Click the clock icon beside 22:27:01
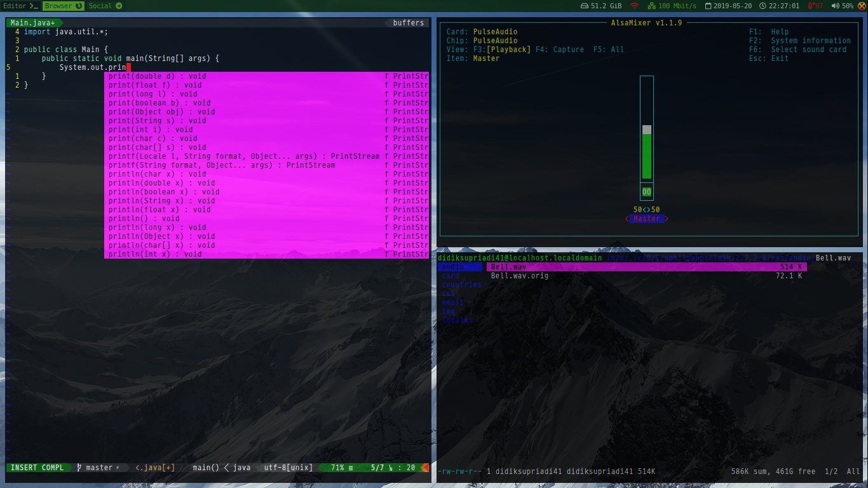The height and width of the screenshot is (488, 868). tap(763, 6)
